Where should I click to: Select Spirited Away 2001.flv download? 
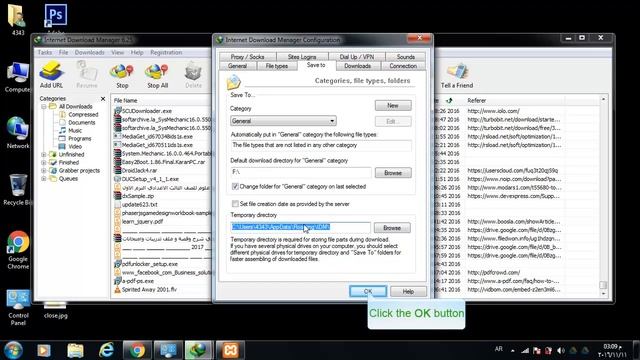pos(149,290)
